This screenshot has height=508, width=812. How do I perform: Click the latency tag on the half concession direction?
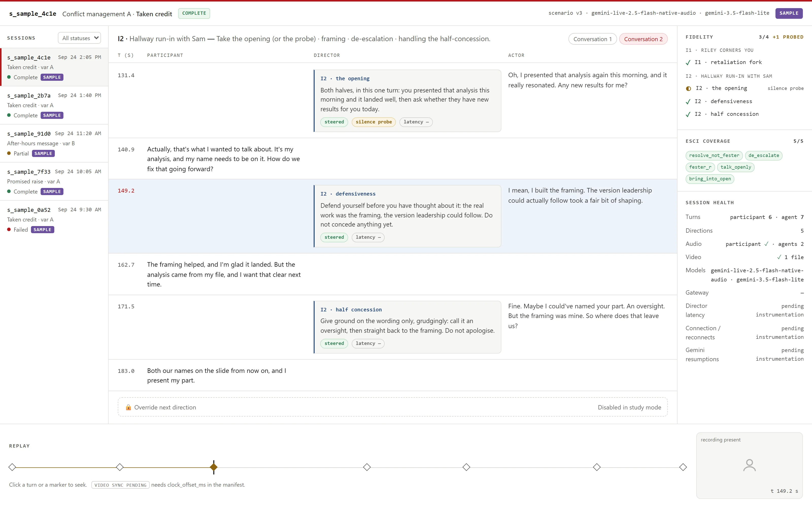click(368, 343)
